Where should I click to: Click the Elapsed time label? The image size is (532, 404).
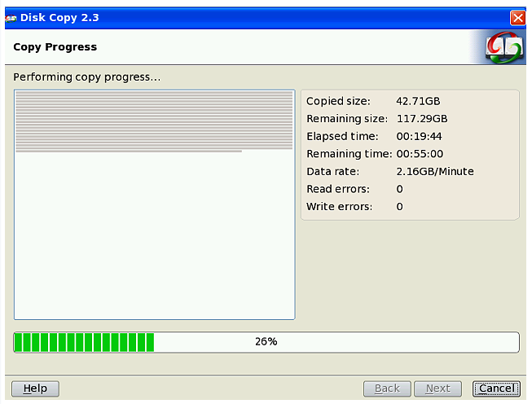(x=342, y=136)
